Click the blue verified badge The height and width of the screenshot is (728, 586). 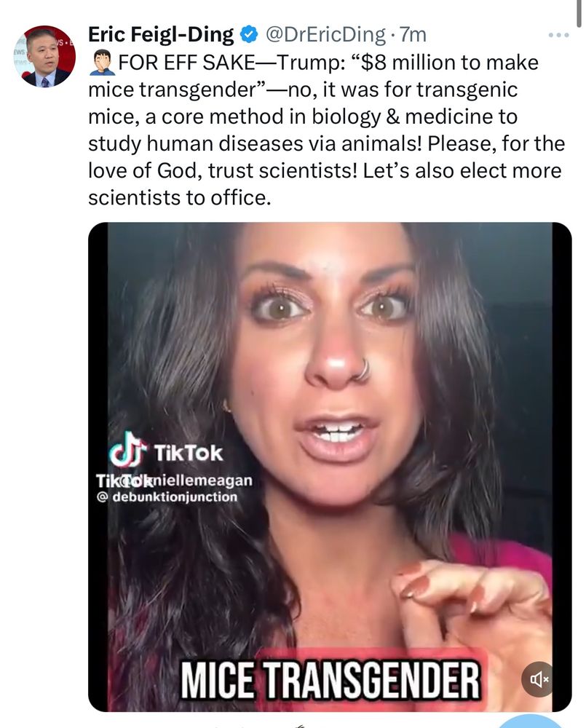pyautogui.click(x=249, y=34)
